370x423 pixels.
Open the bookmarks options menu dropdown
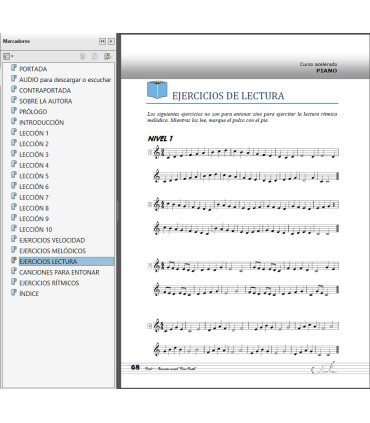[x=8, y=56]
